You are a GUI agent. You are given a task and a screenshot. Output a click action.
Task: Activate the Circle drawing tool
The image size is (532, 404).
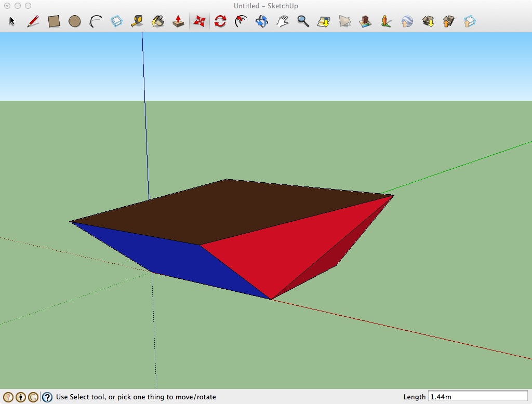(x=75, y=21)
